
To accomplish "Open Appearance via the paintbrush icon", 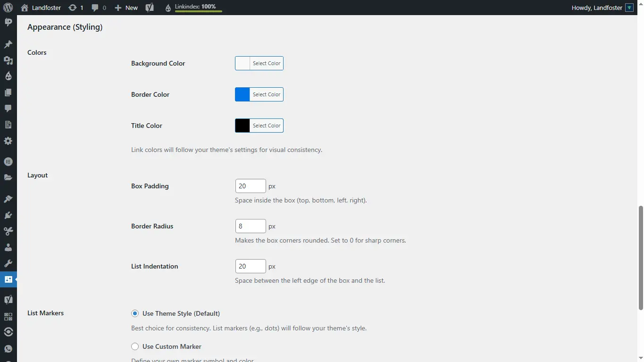I will [8, 199].
